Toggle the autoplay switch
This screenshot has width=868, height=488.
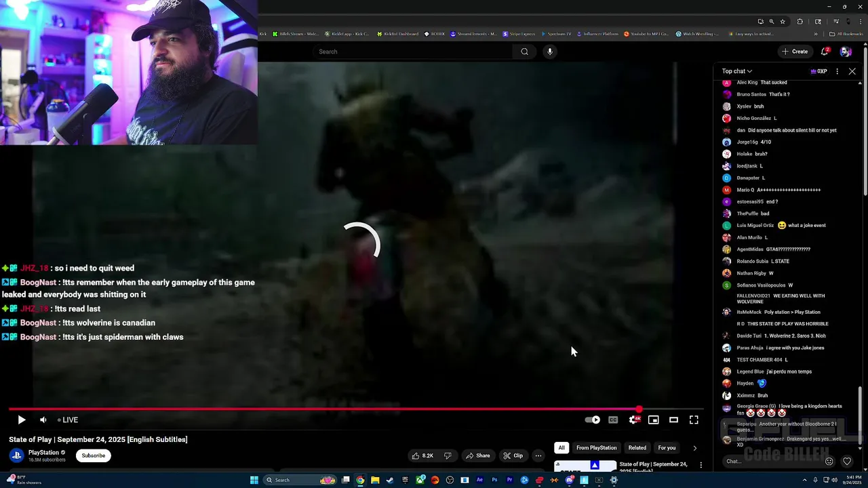pos(593,420)
